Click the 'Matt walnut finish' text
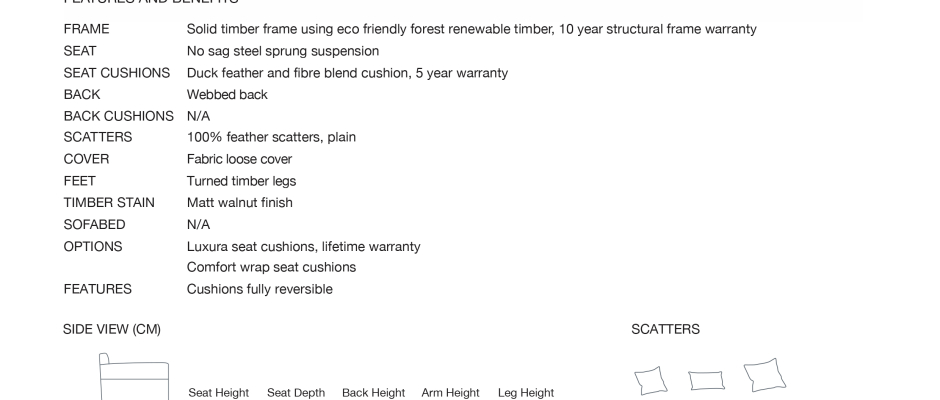940x400 pixels. 240,202
